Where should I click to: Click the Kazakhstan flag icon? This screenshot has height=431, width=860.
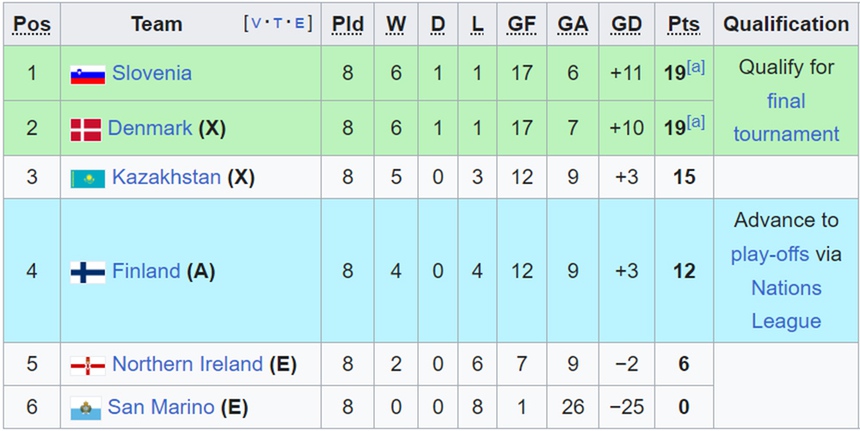88,178
